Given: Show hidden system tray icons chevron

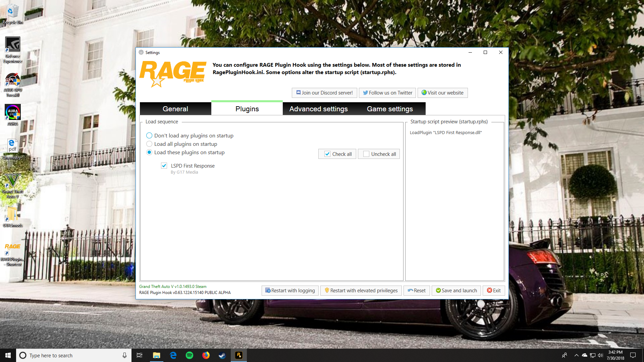Looking at the screenshot, I should (x=576, y=355).
